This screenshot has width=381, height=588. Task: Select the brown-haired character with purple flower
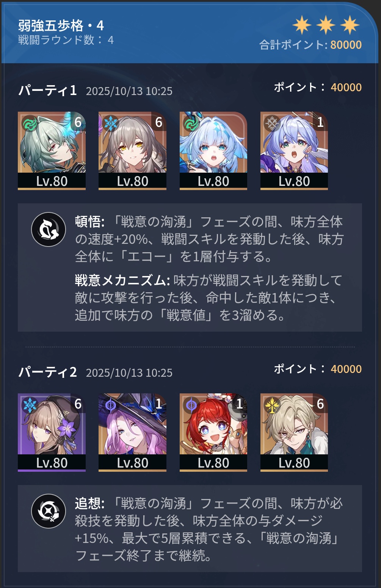[x=52, y=432]
